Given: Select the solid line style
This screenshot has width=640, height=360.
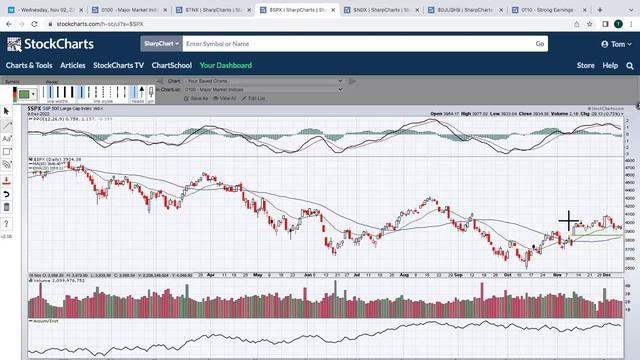Looking at the screenshot, I should [81, 92].
